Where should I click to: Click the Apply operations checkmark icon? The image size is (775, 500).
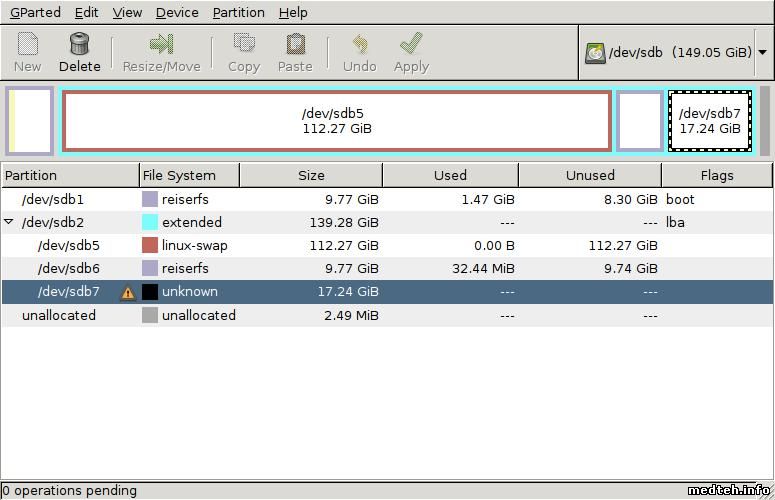pos(410,45)
